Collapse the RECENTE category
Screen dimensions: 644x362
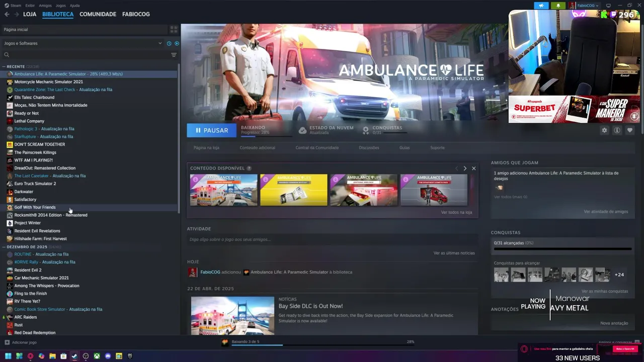pyautogui.click(x=4, y=66)
